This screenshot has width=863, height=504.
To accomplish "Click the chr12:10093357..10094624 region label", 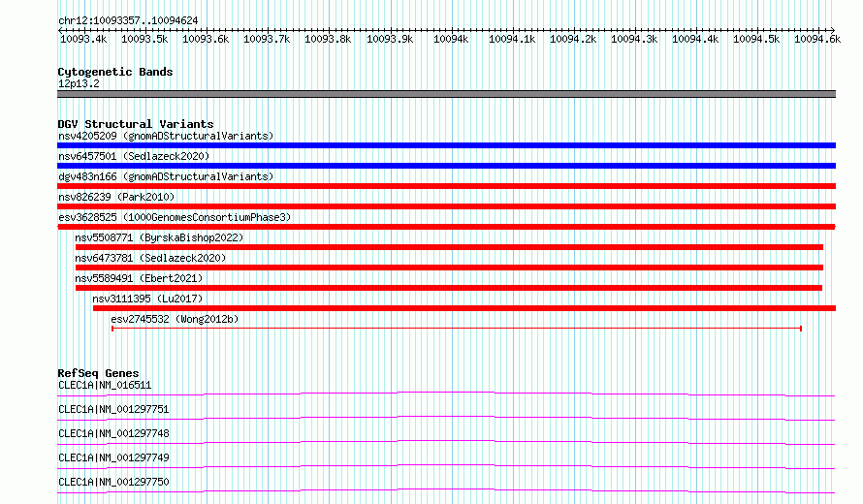I will point(128,20).
